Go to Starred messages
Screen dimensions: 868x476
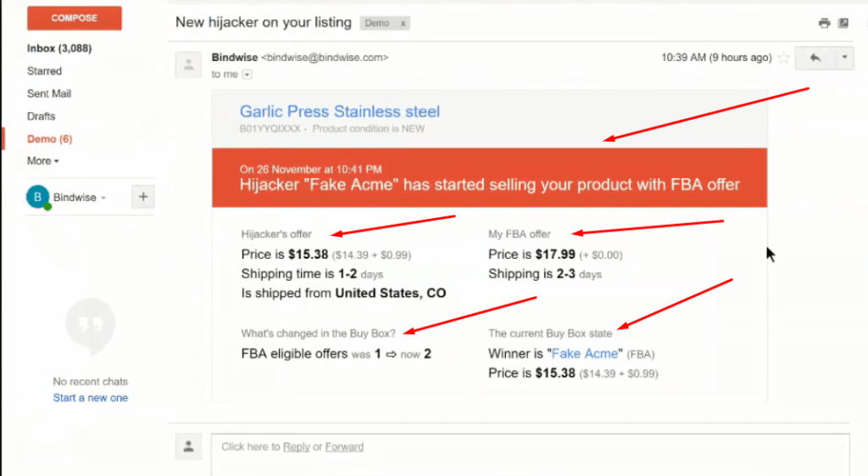tap(44, 71)
